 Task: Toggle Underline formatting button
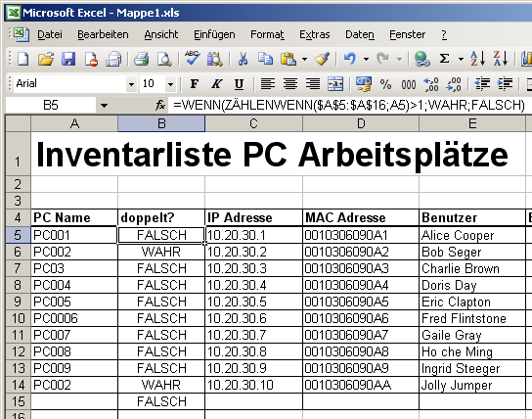click(239, 84)
